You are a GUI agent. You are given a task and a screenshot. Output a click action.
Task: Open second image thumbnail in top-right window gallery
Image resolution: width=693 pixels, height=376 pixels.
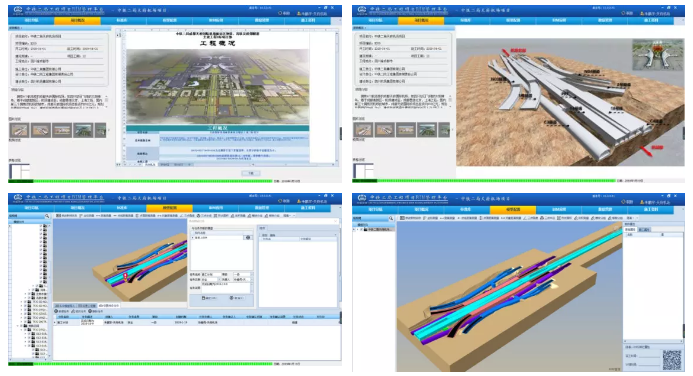tap(384, 130)
